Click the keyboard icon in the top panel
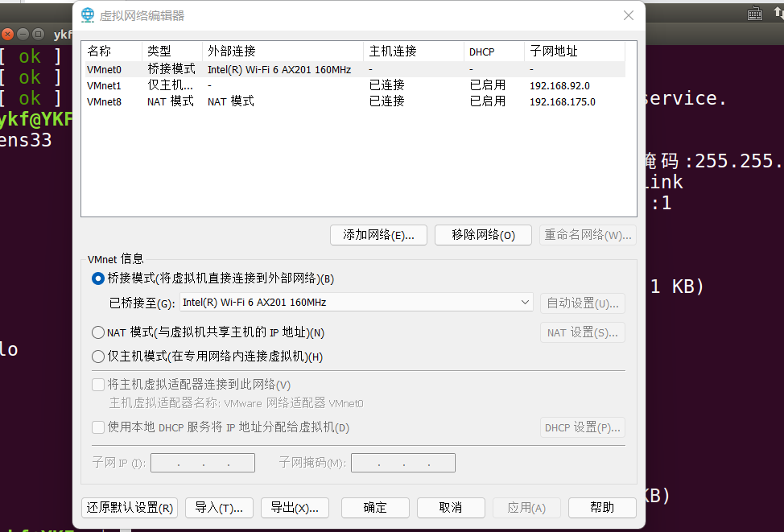This screenshot has height=532, width=784. (754, 14)
